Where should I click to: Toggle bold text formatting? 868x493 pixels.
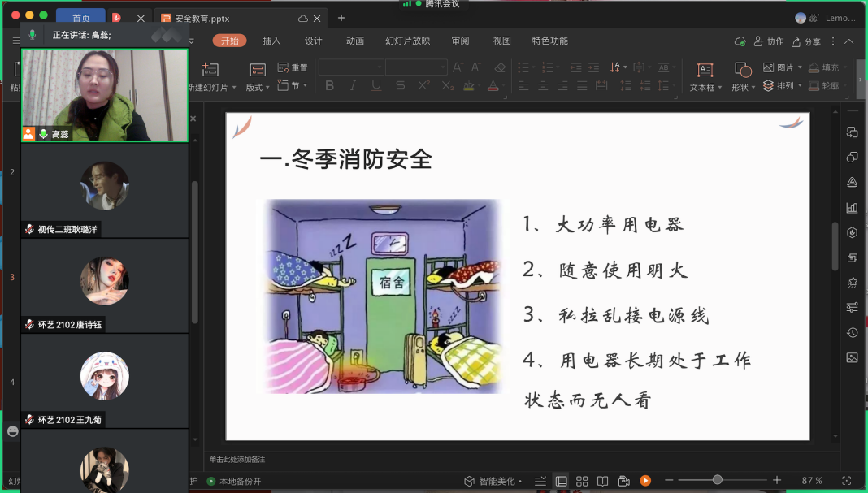pos(329,85)
